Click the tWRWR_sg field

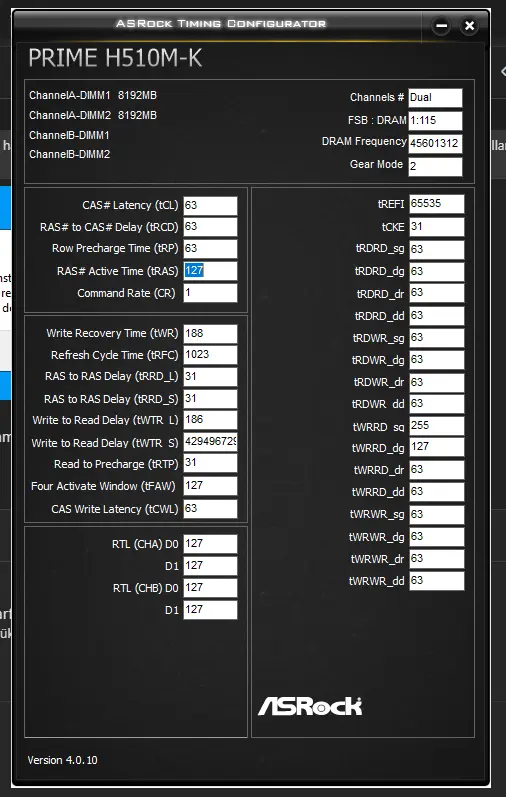(436, 514)
